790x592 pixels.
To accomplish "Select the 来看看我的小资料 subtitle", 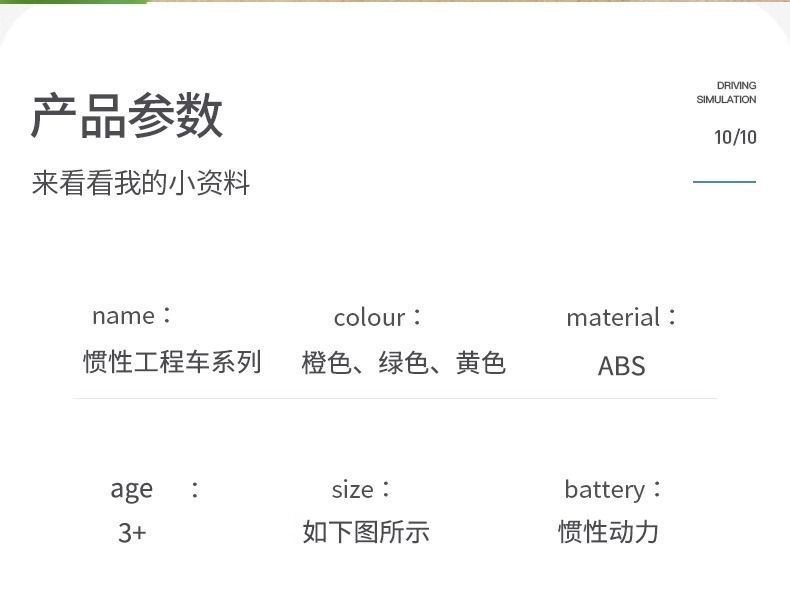I will [x=141, y=184].
